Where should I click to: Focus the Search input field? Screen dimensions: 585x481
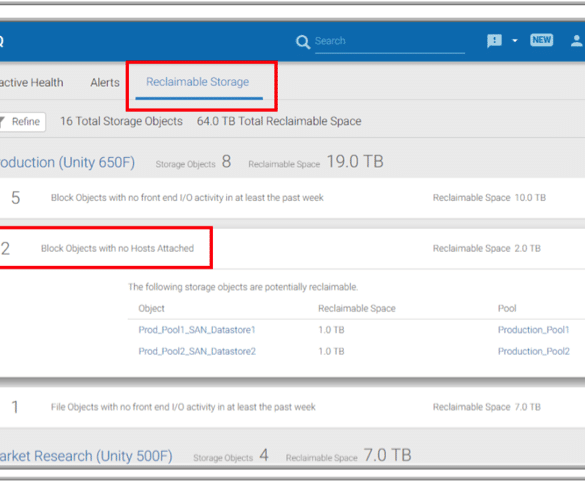pos(390,41)
